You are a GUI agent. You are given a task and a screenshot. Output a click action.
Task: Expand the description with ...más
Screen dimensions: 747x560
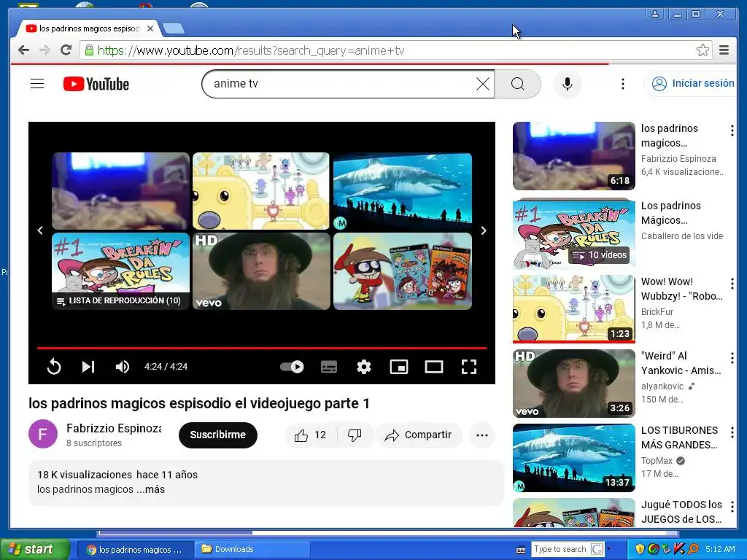pyautogui.click(x=150, y=489)
